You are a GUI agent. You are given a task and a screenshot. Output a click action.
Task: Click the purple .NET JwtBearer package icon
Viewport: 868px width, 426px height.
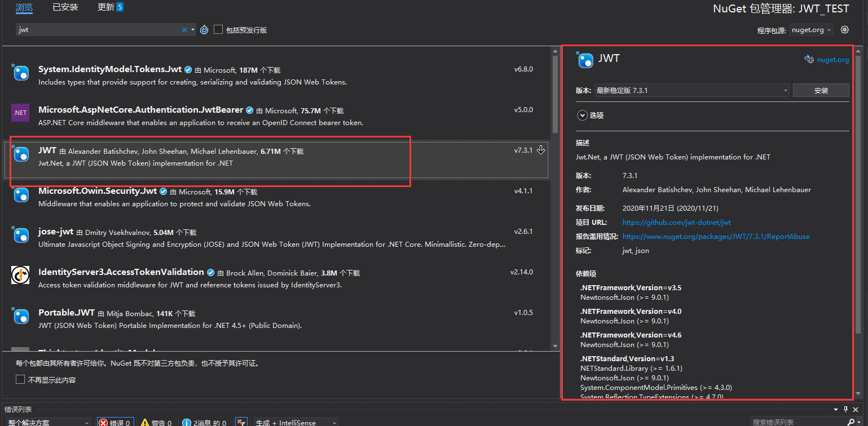[20, 113]
